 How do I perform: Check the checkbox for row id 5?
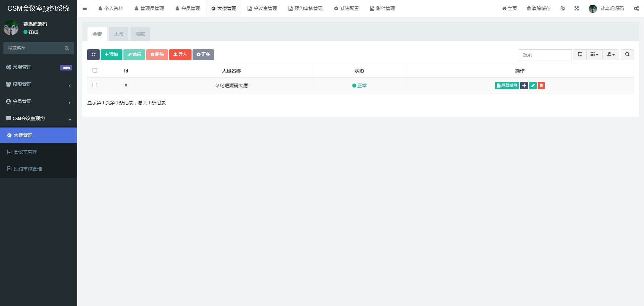95,85
